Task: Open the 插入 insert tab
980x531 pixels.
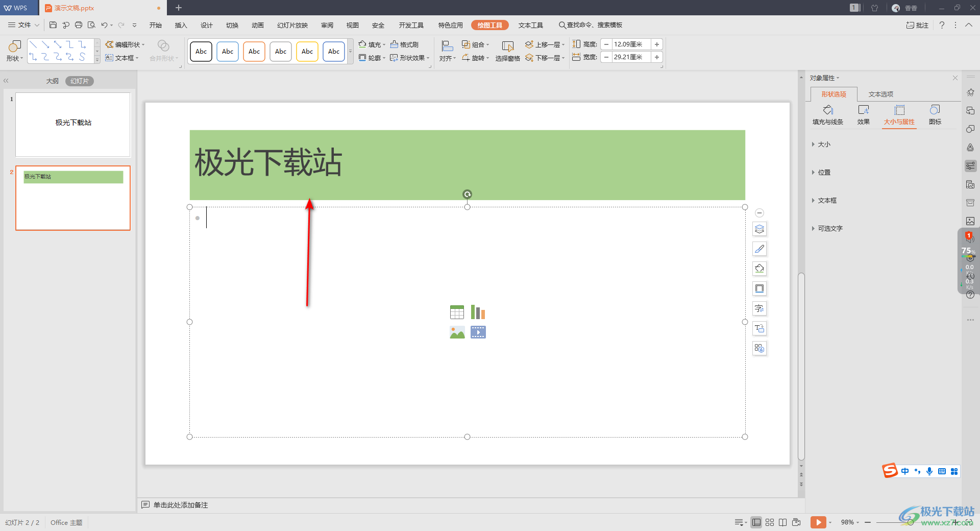Action: tap(181, 25)
